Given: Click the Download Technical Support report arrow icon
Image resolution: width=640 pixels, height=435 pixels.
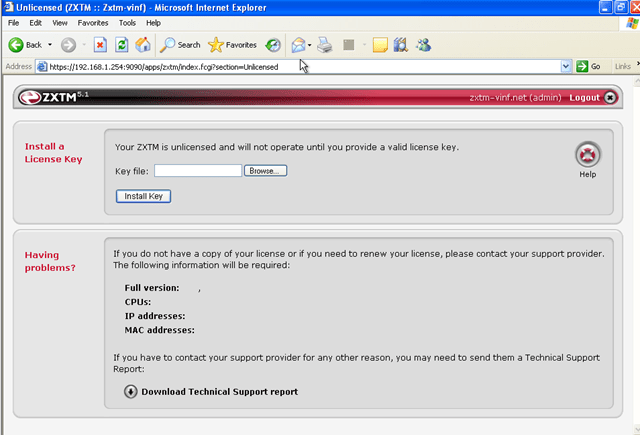Looking at the screenshot, I should (x=130, y=391).
